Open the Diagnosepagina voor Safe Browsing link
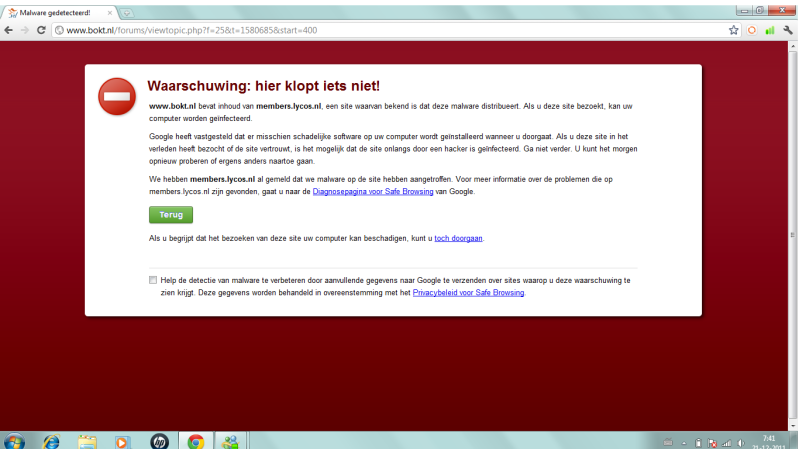The height and width of the screenshot is (449, 799). pyautogui.click(x=373, y=192)
